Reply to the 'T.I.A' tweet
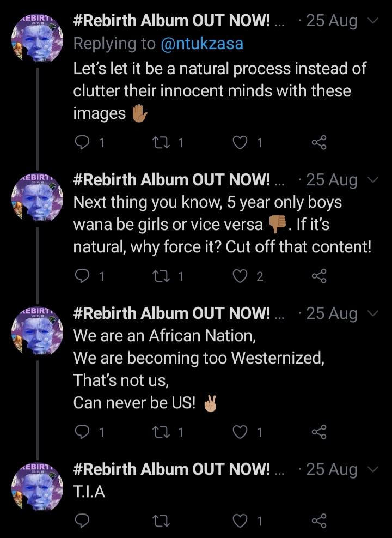The width and height of the screenshot is (392, 538). 82,521
